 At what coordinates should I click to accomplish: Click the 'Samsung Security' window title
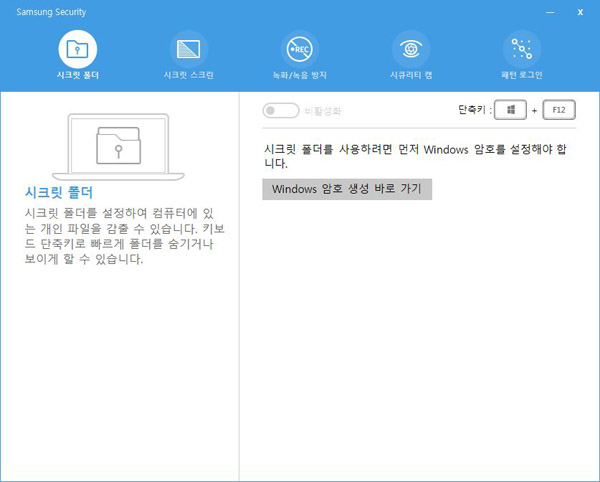coord(51,12)
